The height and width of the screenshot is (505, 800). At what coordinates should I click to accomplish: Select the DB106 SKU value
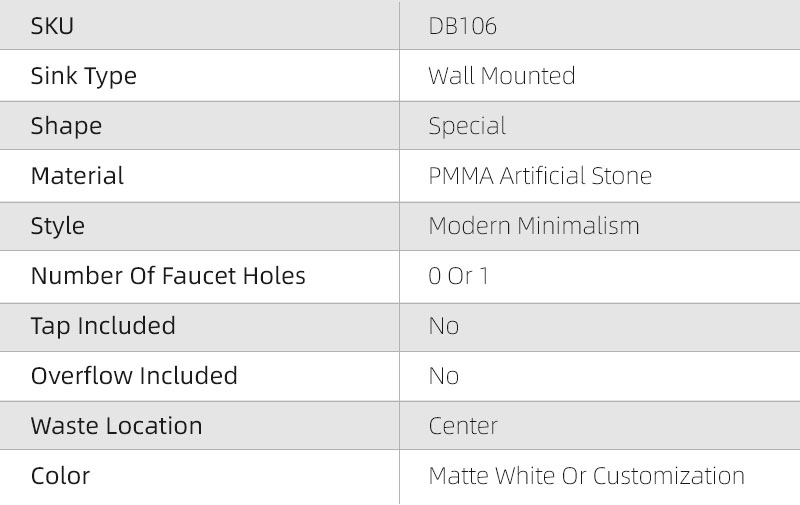[x=462, y=26]
